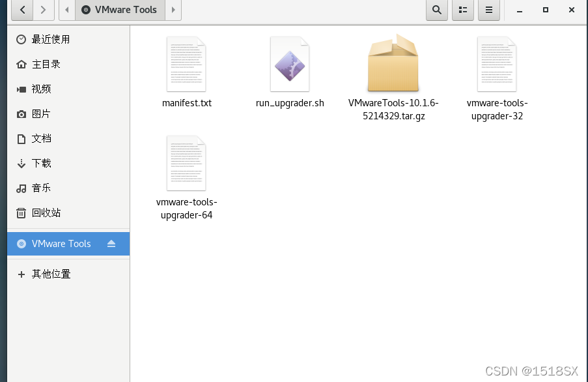
Task: Select the vmware-tools-upgrader-64 file icon
Action: point(186,163)
